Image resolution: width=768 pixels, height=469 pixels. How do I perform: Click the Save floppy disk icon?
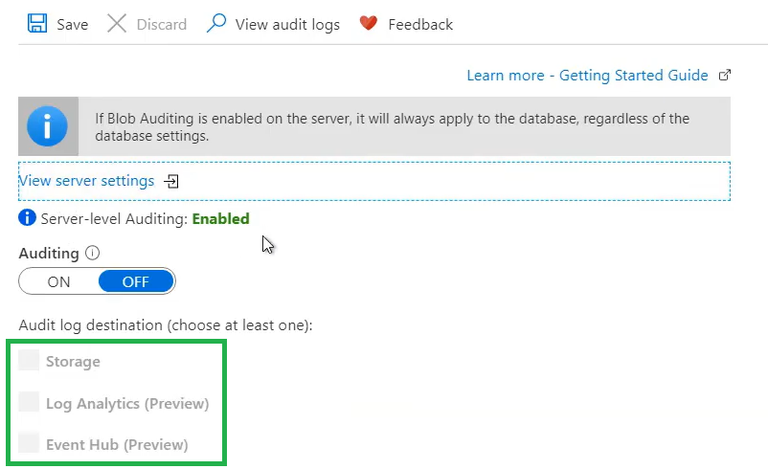tap(38, 24)
